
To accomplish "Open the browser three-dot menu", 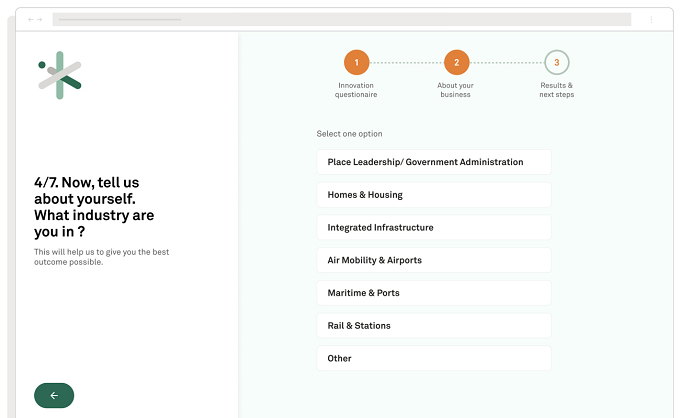I will [x=651, y=20].
